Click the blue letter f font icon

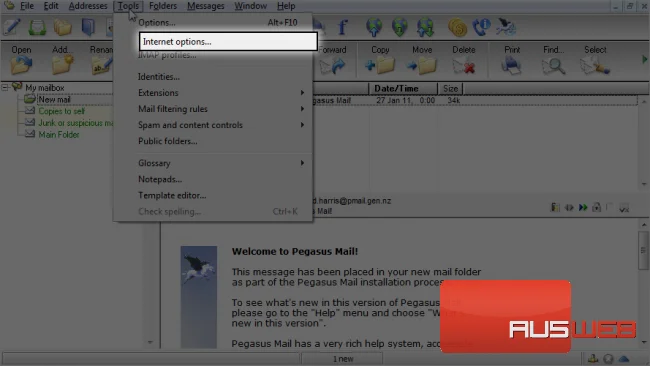click(x=343, y=27)
